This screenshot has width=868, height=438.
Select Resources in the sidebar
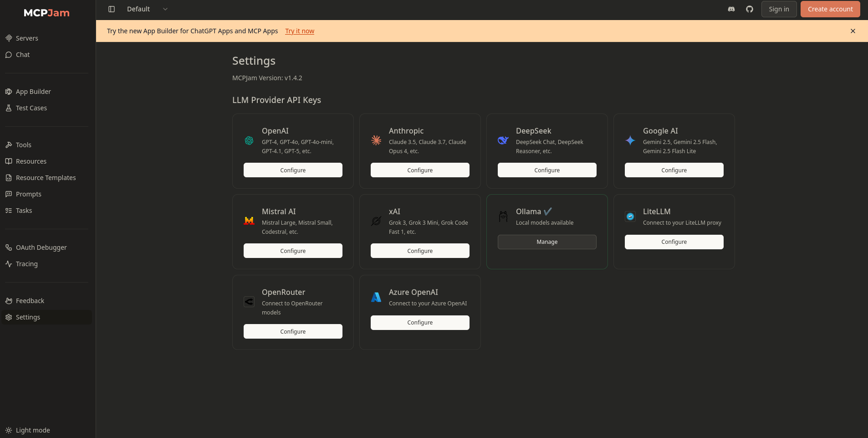click(x=46, y=161)
